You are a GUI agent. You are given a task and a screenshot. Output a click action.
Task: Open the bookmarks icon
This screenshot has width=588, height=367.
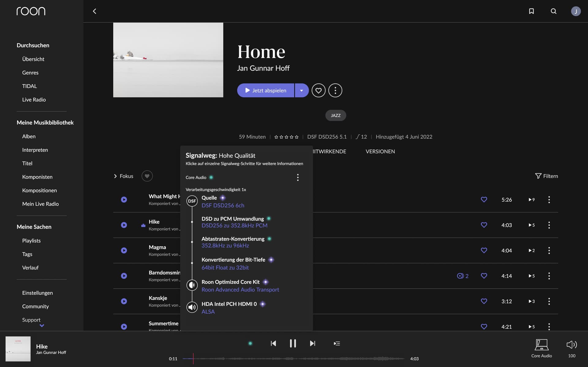click(531, 11)
